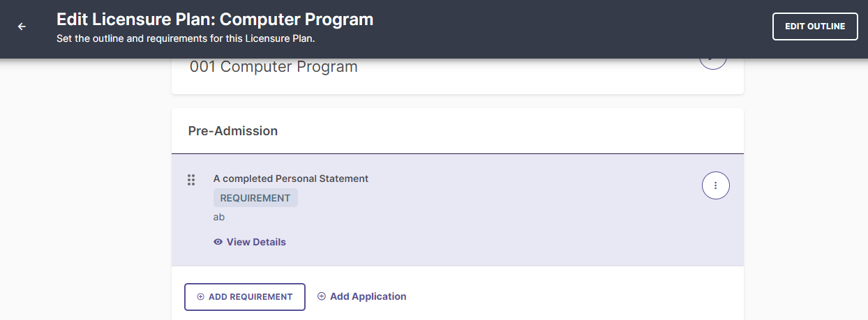Click the eye icon beside View Details
The height and width of the screenshot is (320, 868).
218,242
